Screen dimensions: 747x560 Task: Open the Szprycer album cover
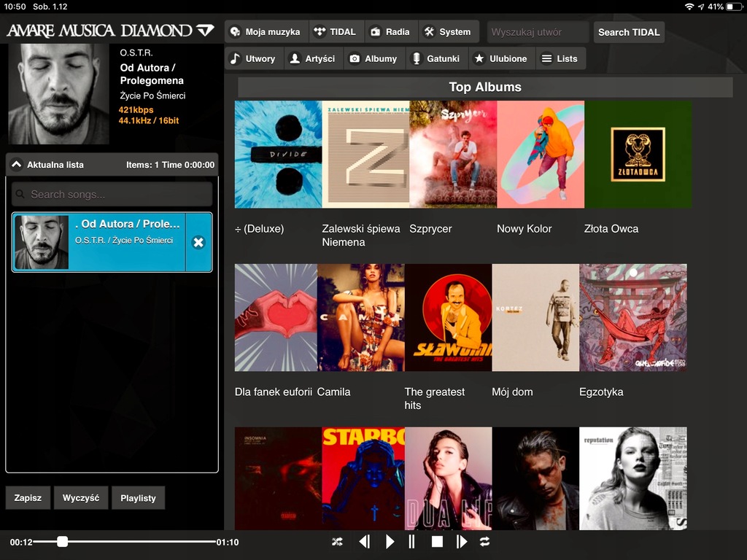click(453, 155)
